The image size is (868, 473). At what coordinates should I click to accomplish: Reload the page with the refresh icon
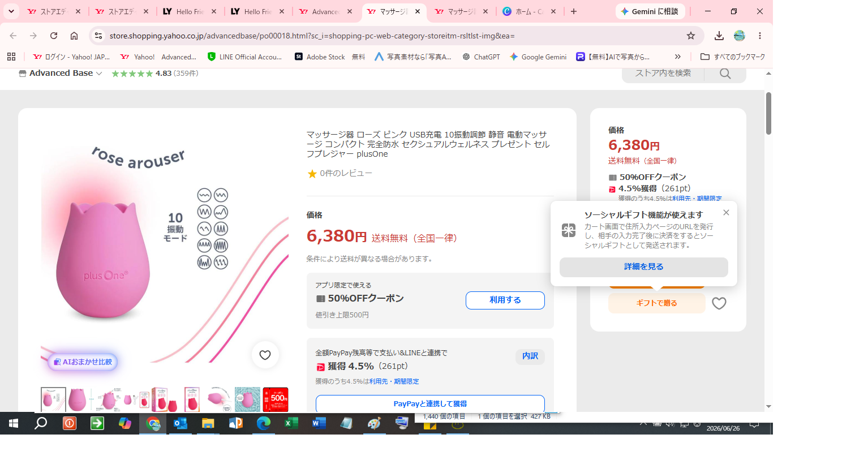click(54, 36)
